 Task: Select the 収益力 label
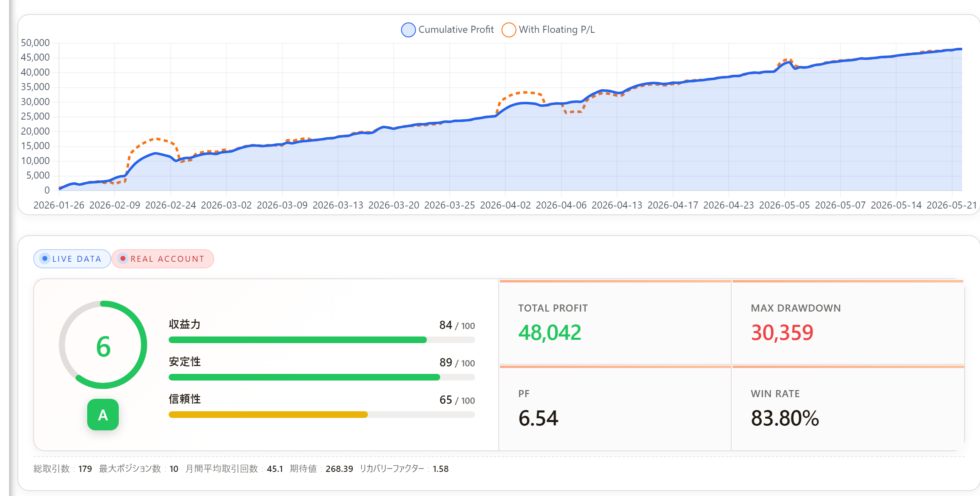184,324
